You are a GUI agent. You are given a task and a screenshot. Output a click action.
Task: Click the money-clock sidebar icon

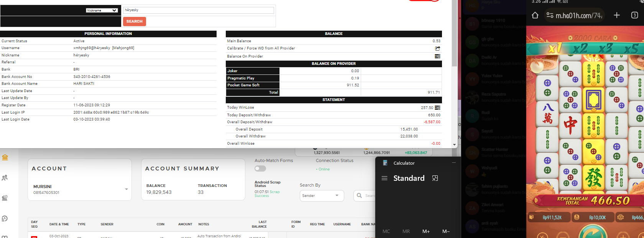(x=5, y=198)
